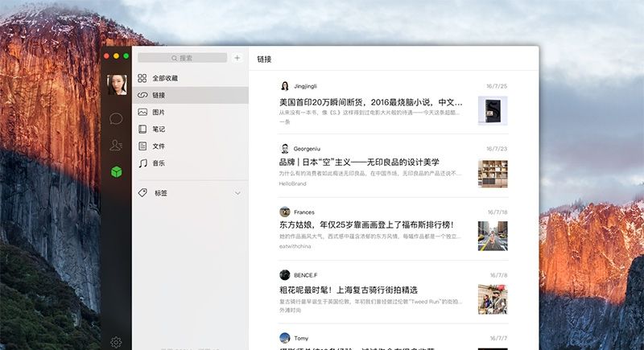Select the 音乐 music note icon

pyautogui.click(x=142, y=163)
